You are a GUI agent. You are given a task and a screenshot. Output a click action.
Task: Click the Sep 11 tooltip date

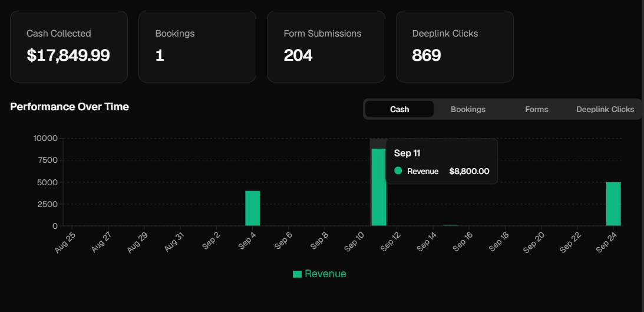tap(407, 153)
